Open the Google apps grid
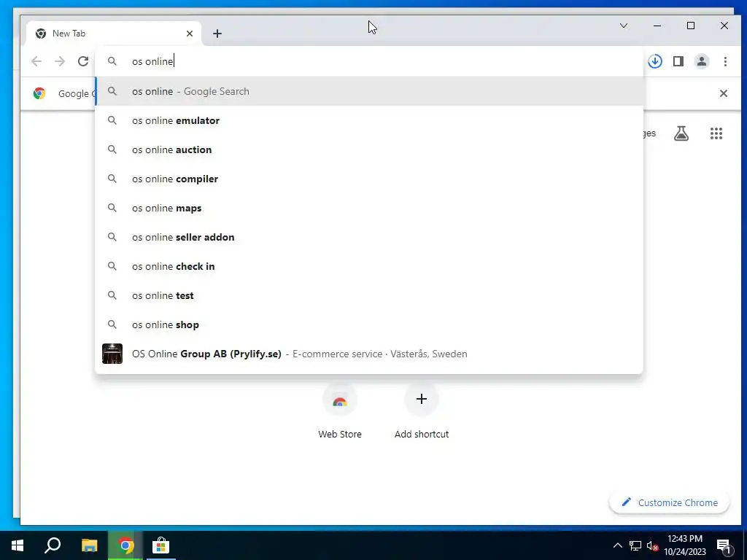The image size is (747, 560). coord(716,133)
